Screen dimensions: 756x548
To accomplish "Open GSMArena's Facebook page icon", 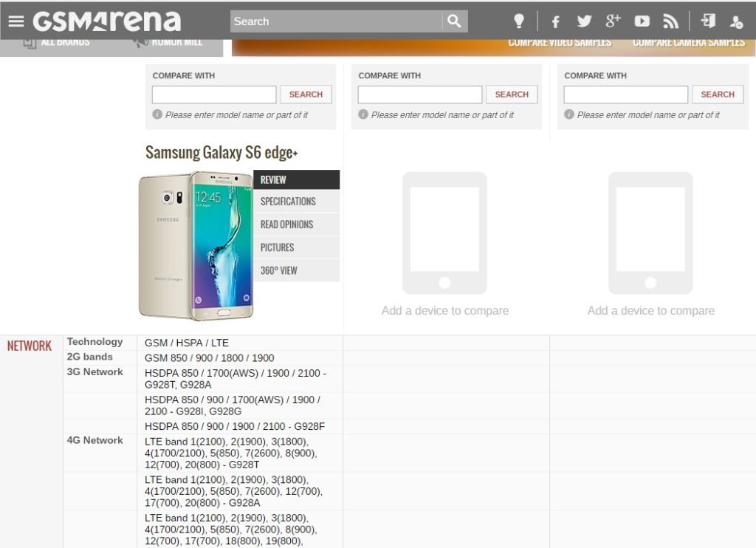I will 555,21.
